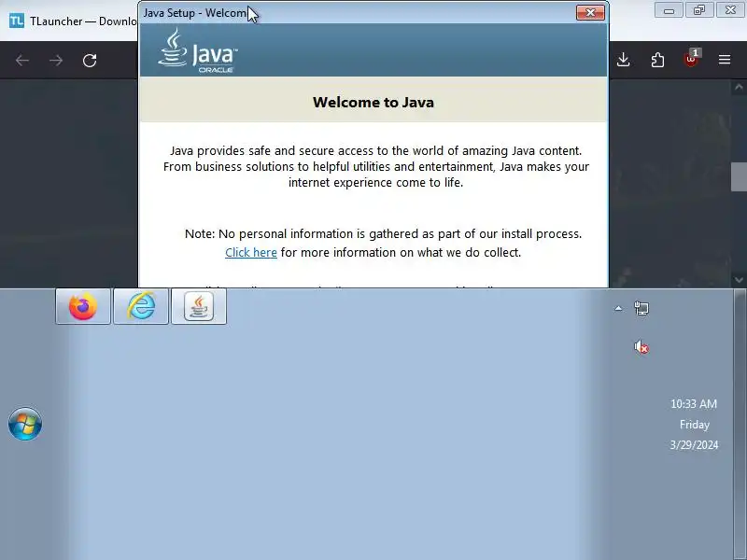The height and width of the screenshot is (560, 747).
Task: Open Internet Explorer from the taskbar
Action: click(141, 306)
